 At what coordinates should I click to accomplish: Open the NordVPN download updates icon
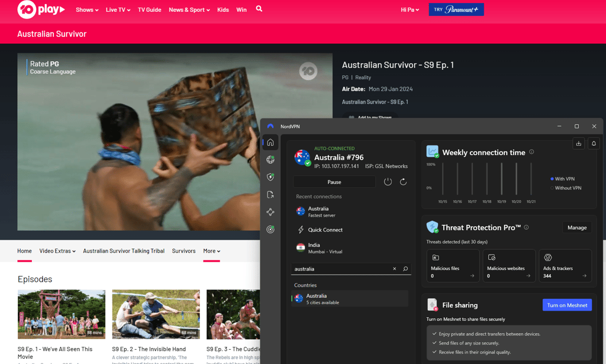tap(579, 143)
